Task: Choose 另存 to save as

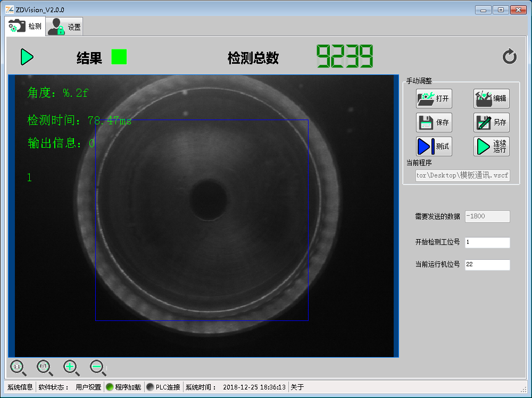Action: [491, 122]
